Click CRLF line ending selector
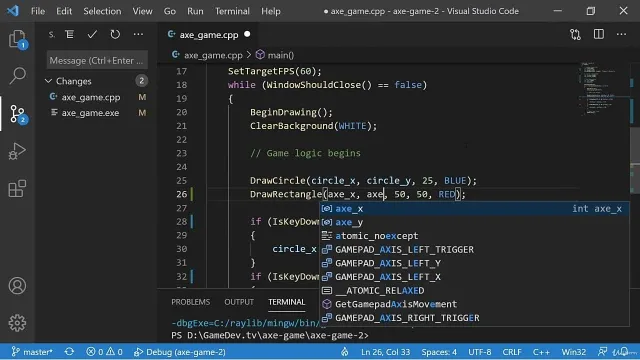 (x=512, y=352)
